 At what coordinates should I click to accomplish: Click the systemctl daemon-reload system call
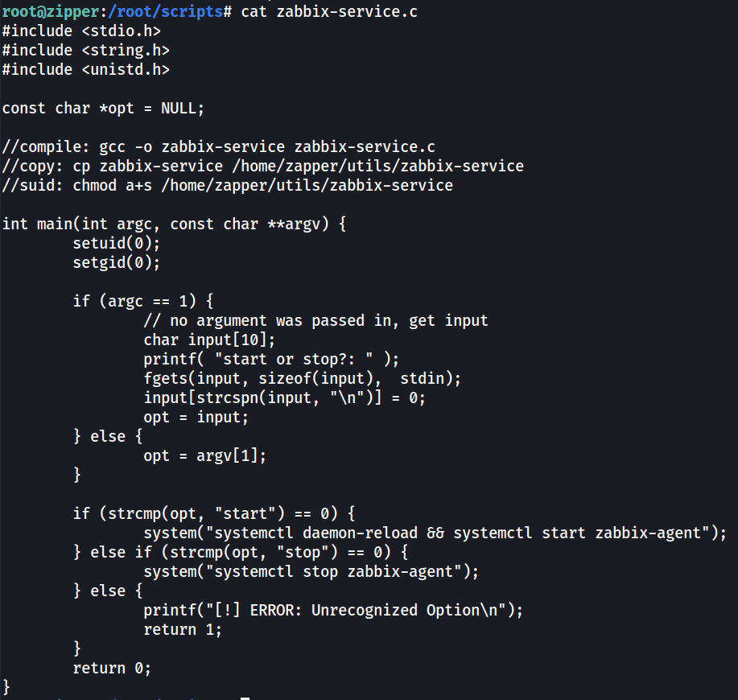pyautogui.click(x=435, y=533)
